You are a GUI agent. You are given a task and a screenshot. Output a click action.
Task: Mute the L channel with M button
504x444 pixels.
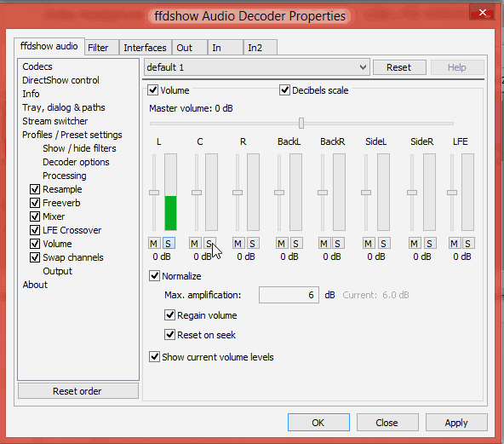(153, 244)
